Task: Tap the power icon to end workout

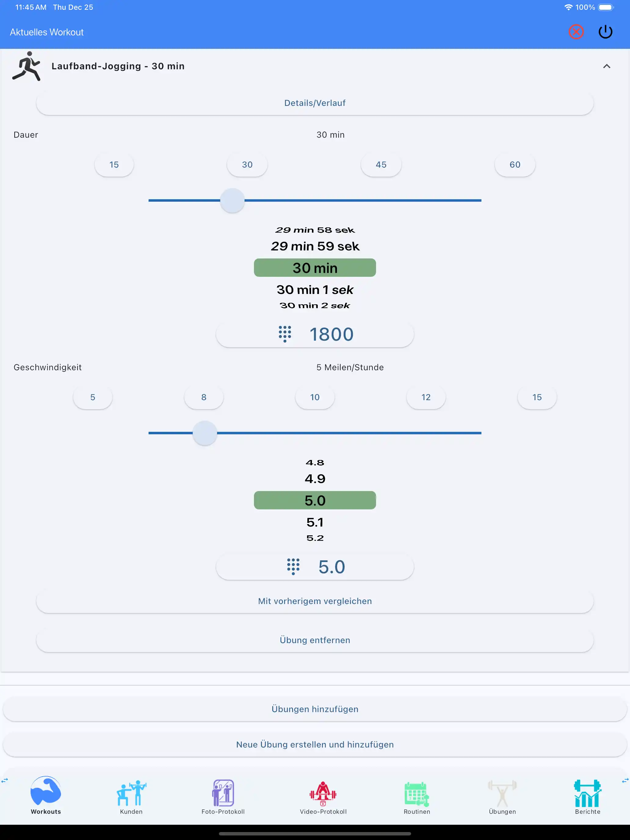Action: point(605,32)
